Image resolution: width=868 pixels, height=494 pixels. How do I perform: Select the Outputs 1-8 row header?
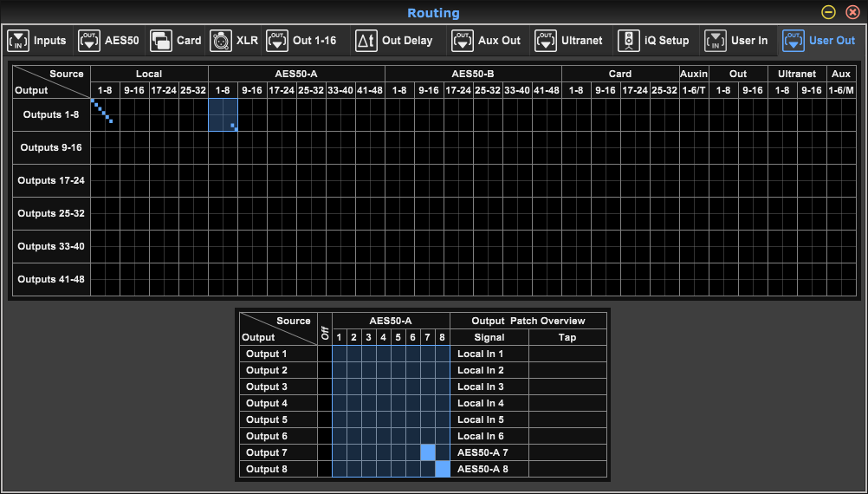click(x=51, y=114)
